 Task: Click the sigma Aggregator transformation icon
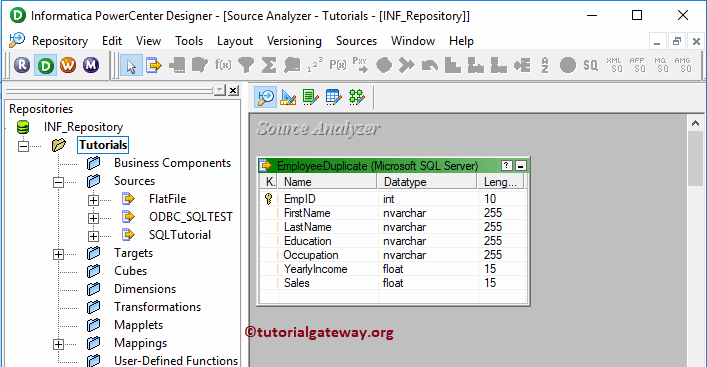pyautogui.click(x=269, y=65)
